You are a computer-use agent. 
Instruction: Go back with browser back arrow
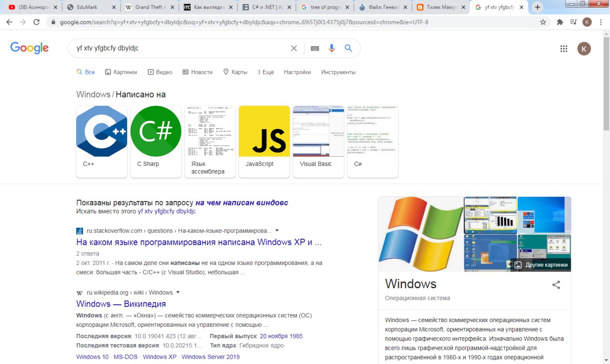point(10,22)
